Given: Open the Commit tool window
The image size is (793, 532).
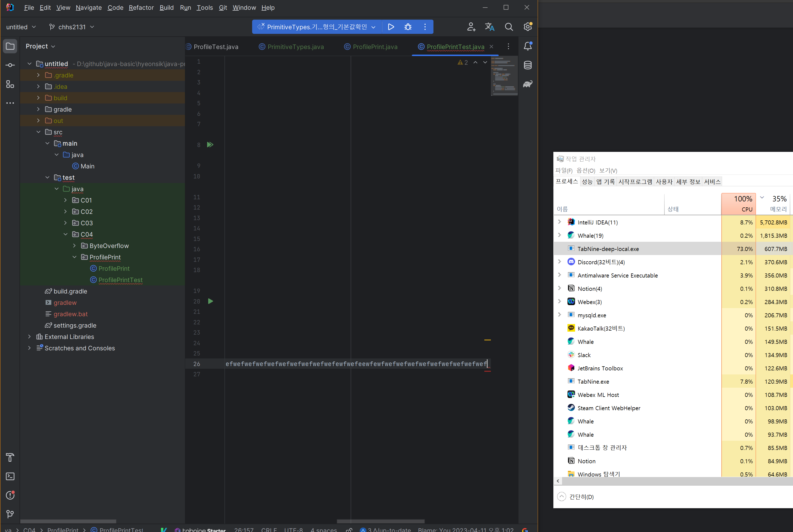Looking at the screenshot, I should [x=10, y=65].
